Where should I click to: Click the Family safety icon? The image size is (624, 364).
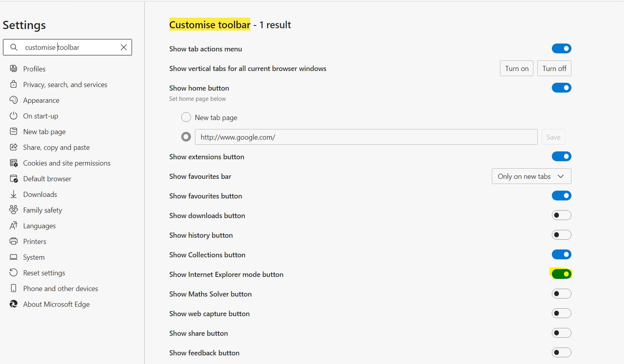(x=14, y=210)
